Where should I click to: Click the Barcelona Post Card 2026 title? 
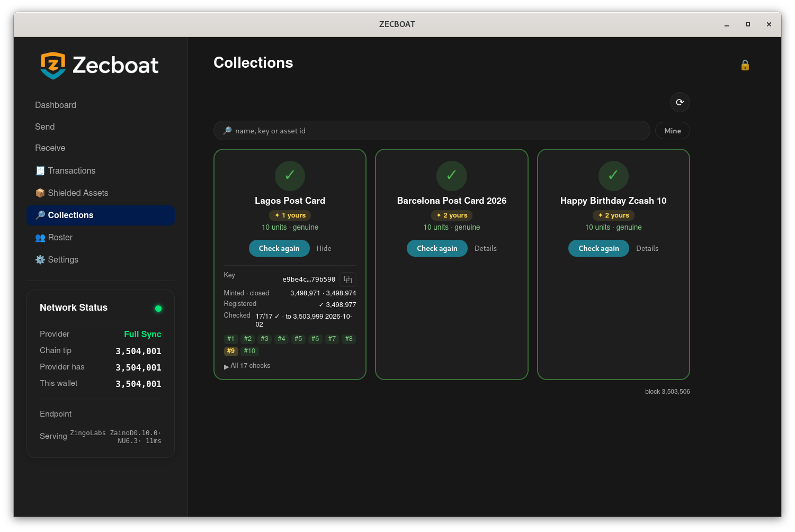click(x=452, y=201)
